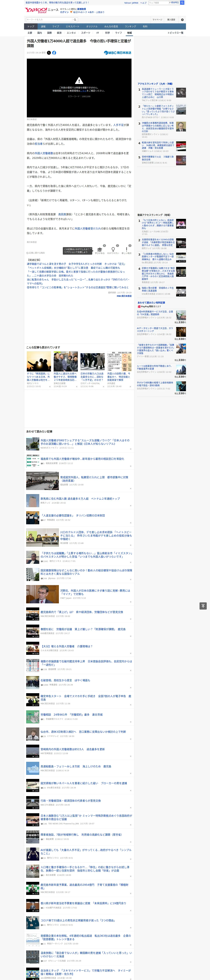
Task: Open the 購入履歴 link
Action: pyautogui.click(x=171, y=20)
